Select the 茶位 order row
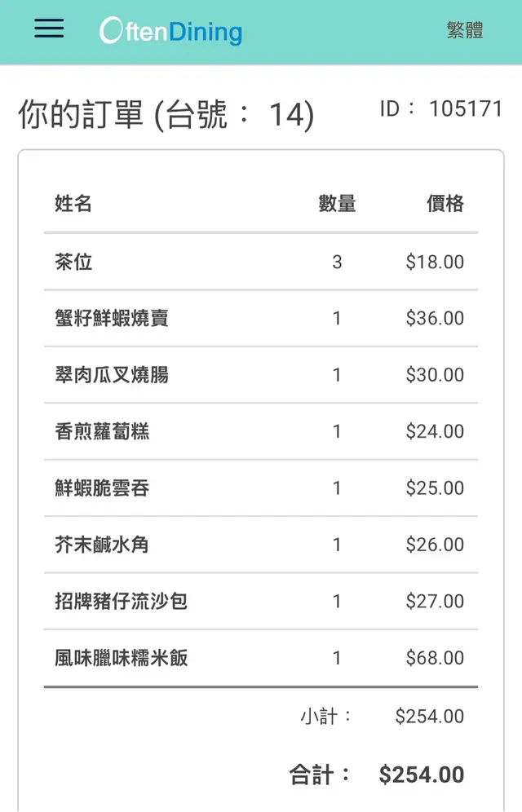Image resolution: width=522 pixels, height=812 pixels. (x=74, y=262)
